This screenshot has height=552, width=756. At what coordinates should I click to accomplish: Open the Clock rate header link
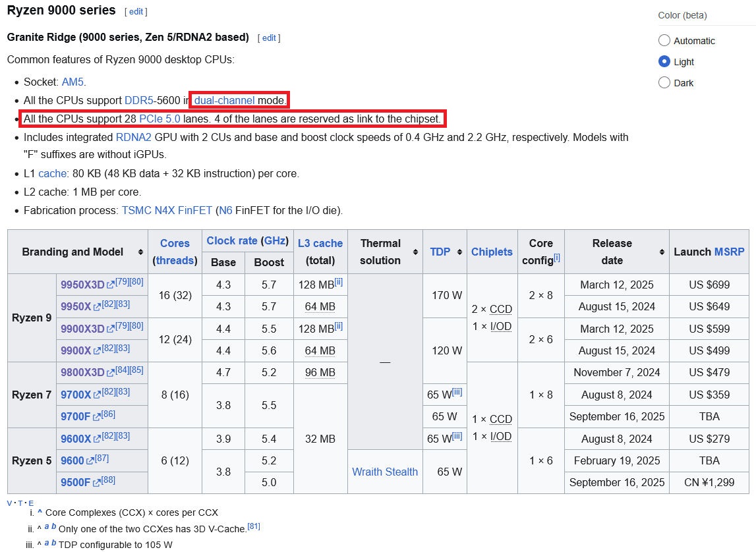232,241
